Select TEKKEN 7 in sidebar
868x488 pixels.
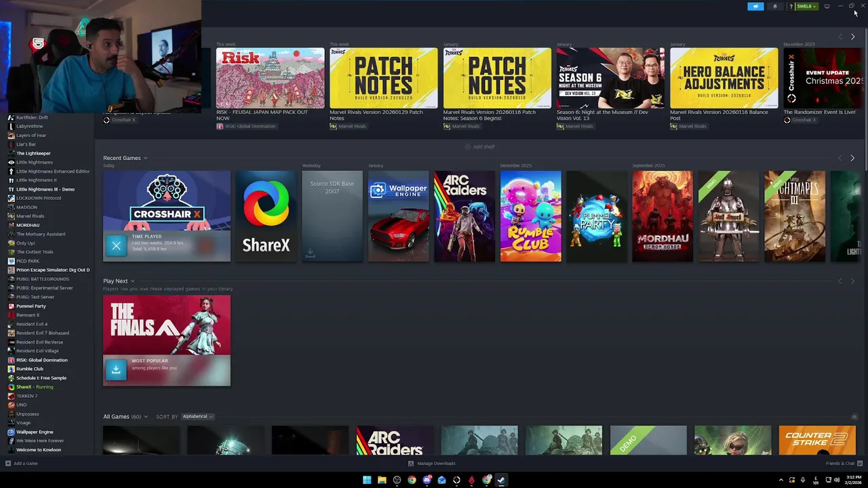26,396
